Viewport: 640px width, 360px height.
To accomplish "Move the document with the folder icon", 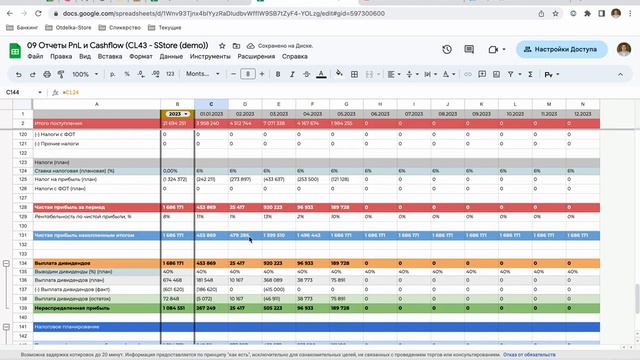I will pyautogui.click(x=236, y=46).
